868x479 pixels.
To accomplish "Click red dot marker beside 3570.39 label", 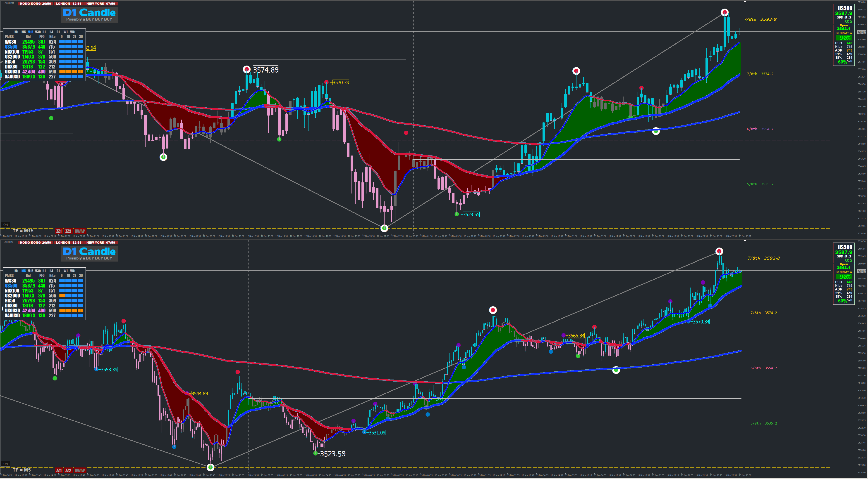I will (x=326, y=82).
